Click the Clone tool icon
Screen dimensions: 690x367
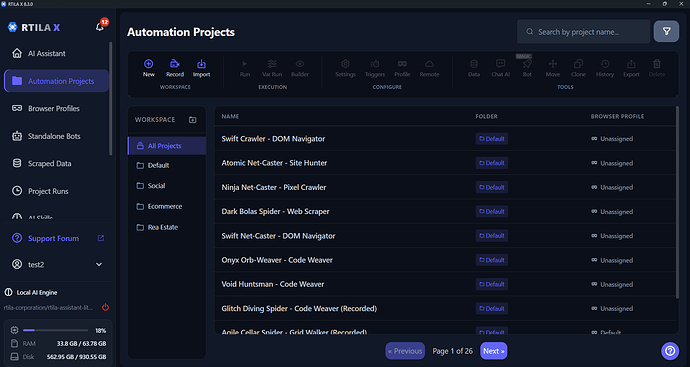pyautogui.click(x=578, y=64)
